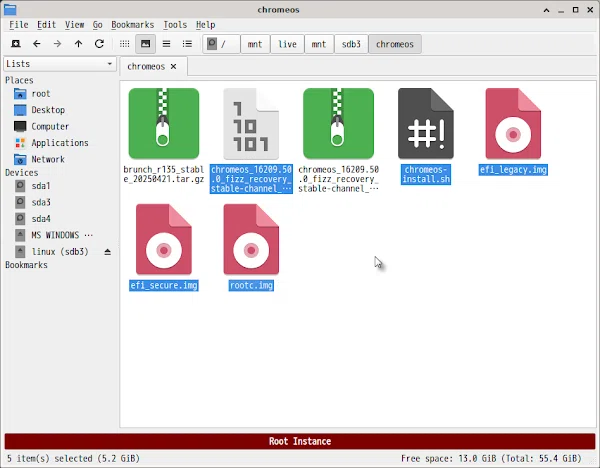Click the 'Free space: 13.0 GiB' status text

click(491, 458)
